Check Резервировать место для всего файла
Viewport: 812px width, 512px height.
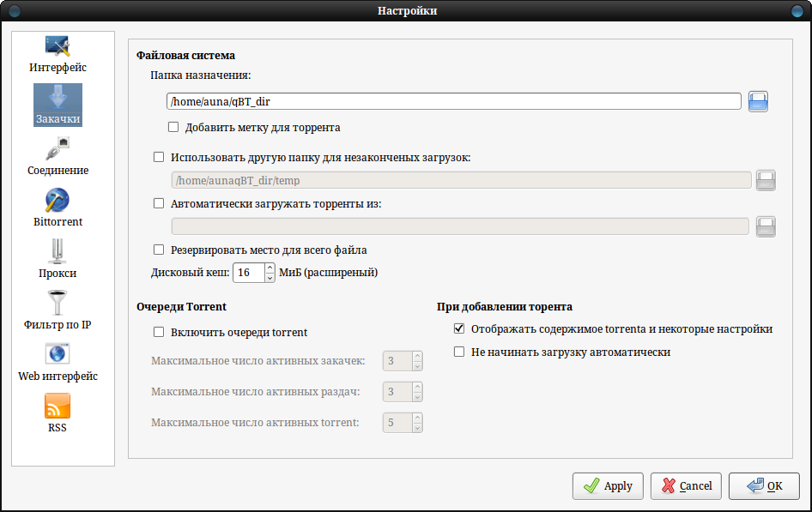(159, 250)
